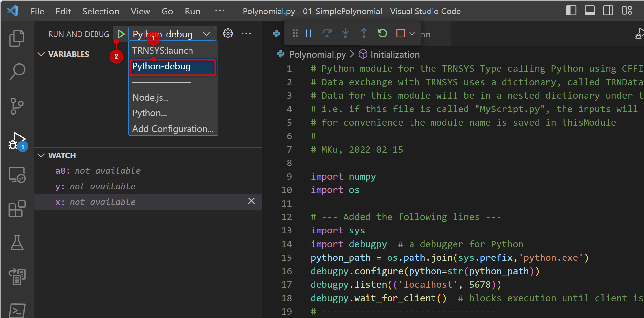644x318 pixels.
Task: Select TRNSYS:launch configuration
Action: pyautogui.click(x=173, y=50)
